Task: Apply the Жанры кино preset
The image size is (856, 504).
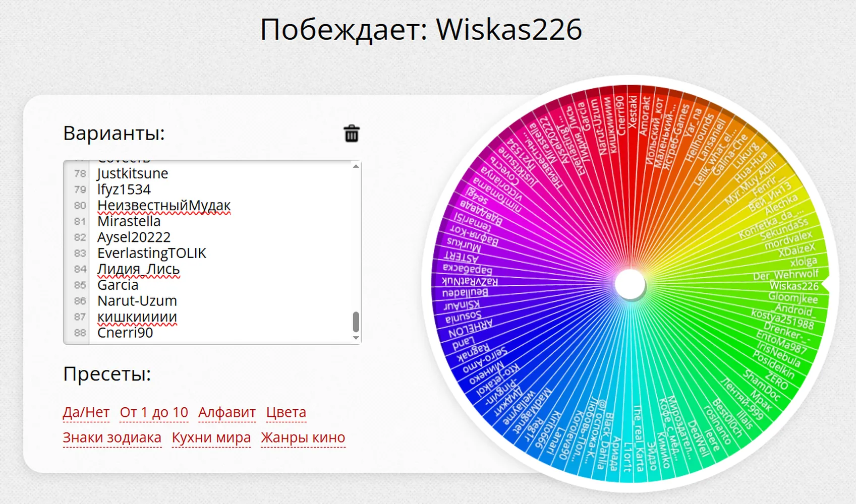Action: pos(303,438)
